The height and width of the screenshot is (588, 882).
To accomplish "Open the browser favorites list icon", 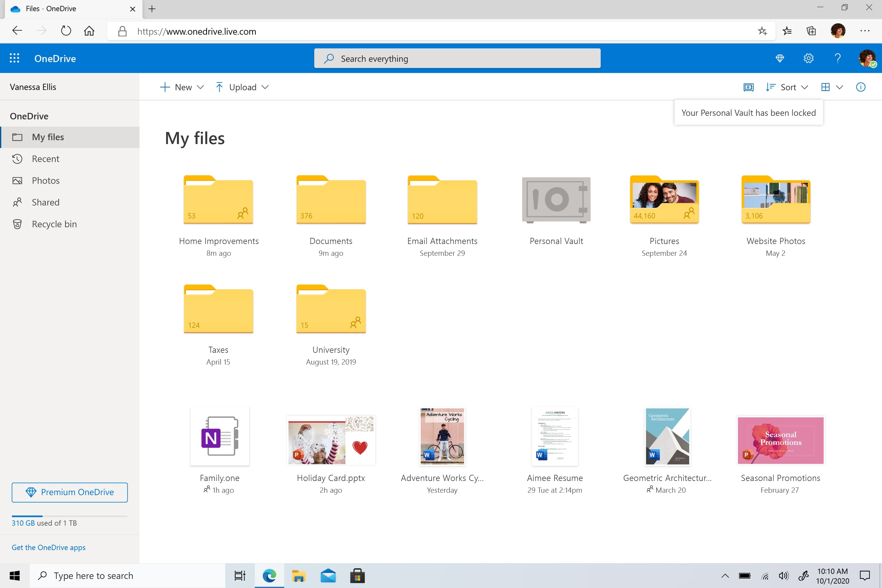I will (x=787, y=31).
